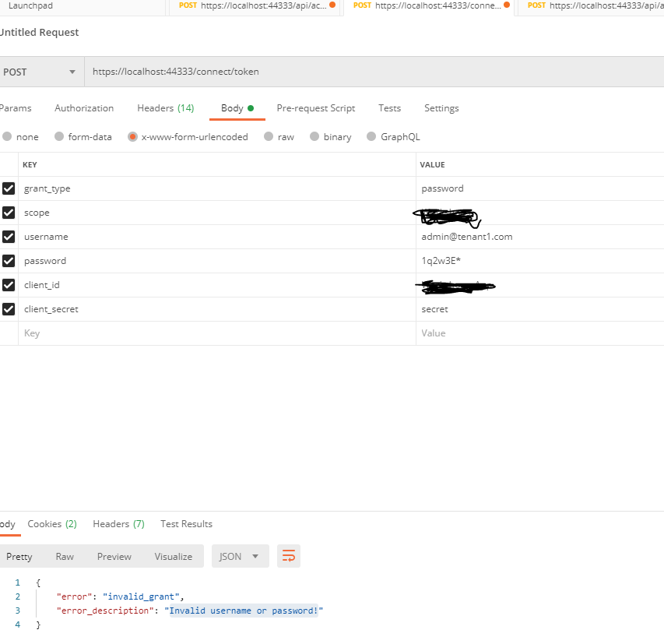The width and height of the screenshot is (664, 644).
Task: Switch to the Authorization tab
Action: click(83, 108)
